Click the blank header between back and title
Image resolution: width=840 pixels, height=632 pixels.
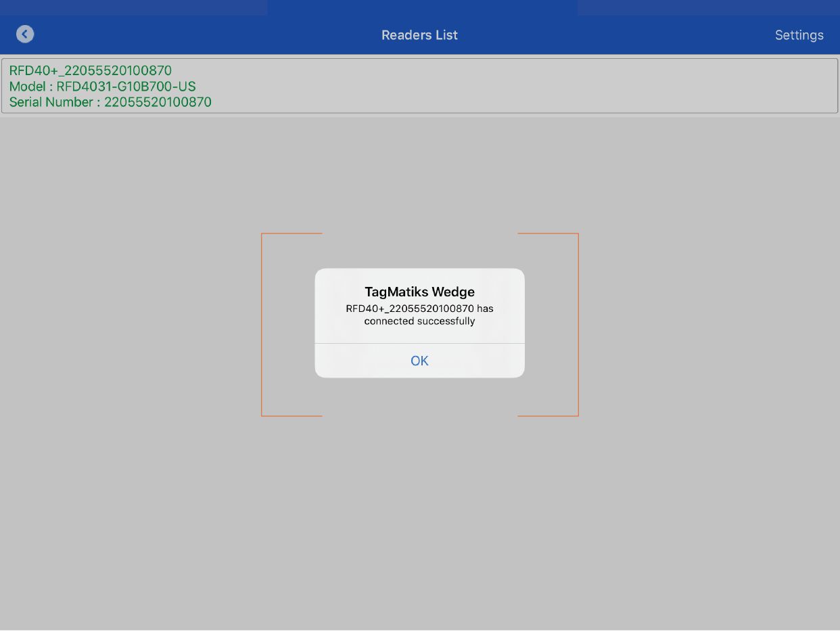(x=203, y=35)
